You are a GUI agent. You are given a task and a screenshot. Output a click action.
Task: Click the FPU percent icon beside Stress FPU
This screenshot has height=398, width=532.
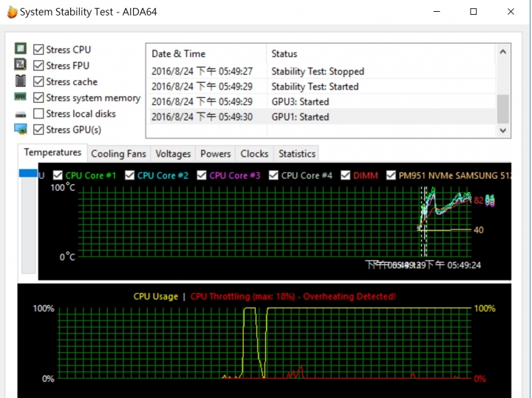[x=21, y=64]
